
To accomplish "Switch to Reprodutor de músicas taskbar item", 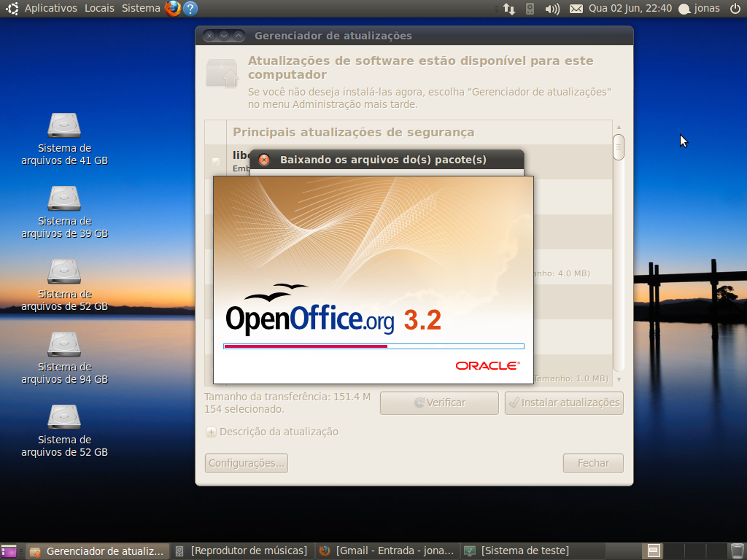I will pyautogui.click(x=241, y=551).
